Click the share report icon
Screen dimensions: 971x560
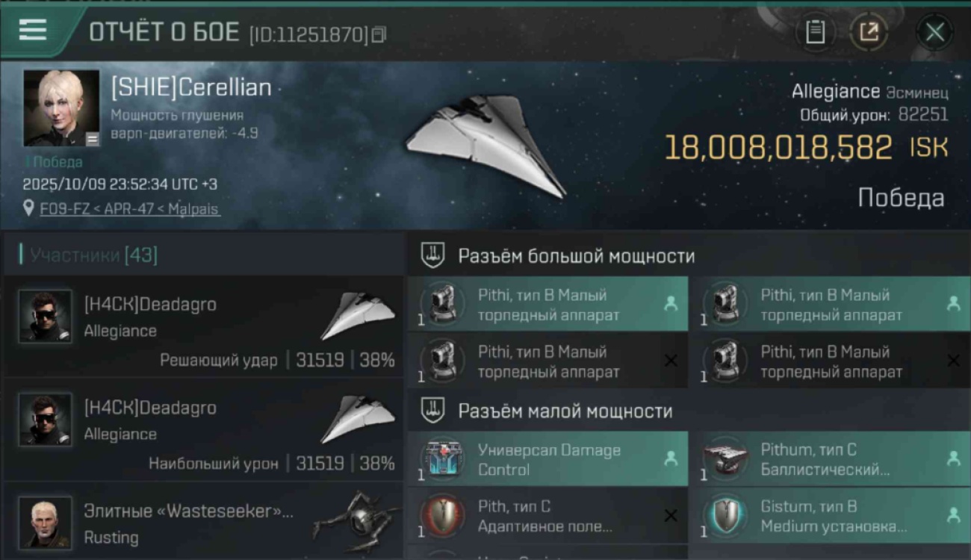click(x=869, y=32)
